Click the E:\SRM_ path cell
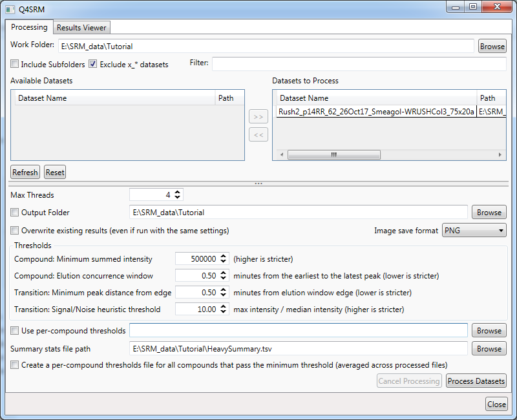This screenshot has height=420, width=517. (491, 112)
